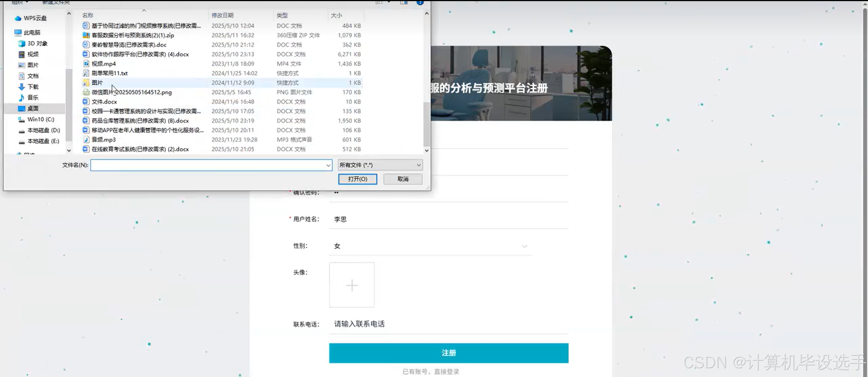The width and height of the screenshot is (868, 377).
Task: Expand the 文件名 dropdown arrow
Action: coord(328,165)
